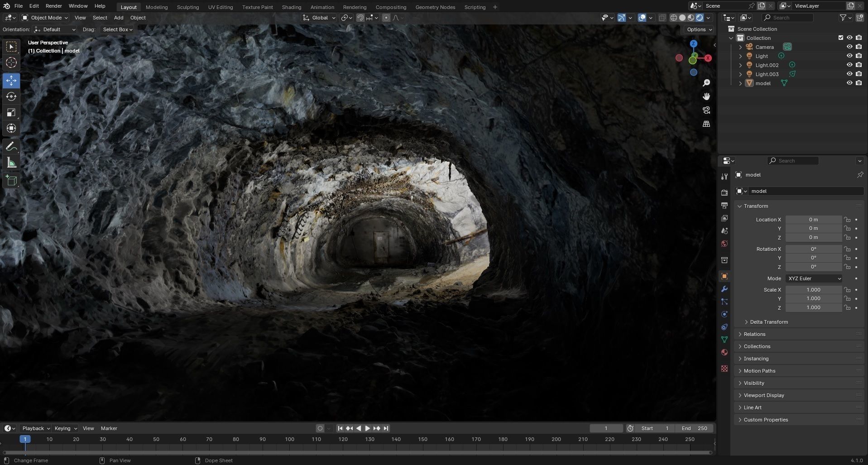Click the zoom magnifier viewport icon

[706, 83]
